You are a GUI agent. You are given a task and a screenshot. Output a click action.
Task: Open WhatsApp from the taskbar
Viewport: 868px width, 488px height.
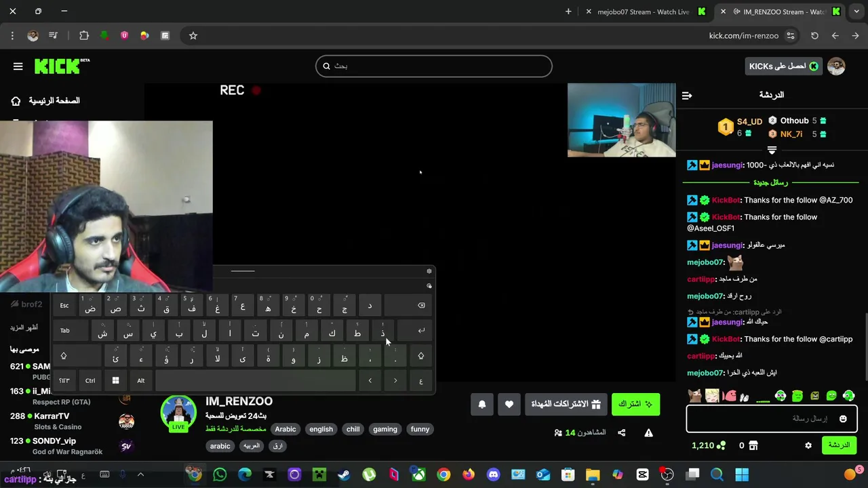(220, 474)
